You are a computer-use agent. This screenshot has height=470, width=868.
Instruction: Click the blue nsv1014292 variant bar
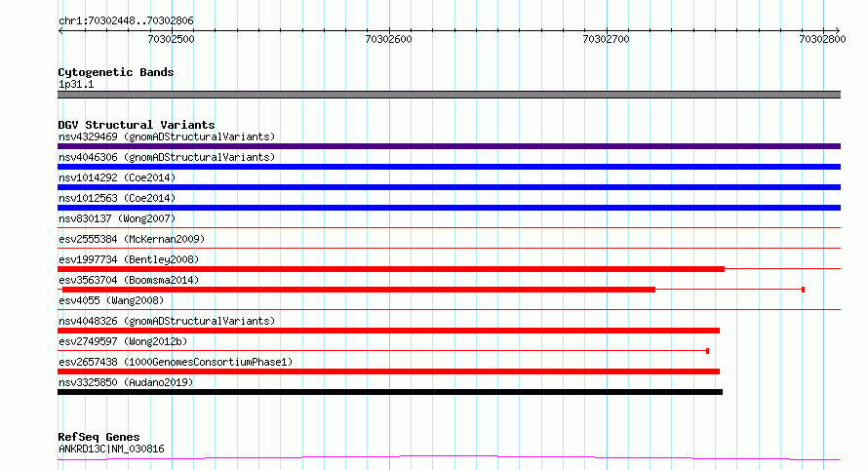(449, 187)
